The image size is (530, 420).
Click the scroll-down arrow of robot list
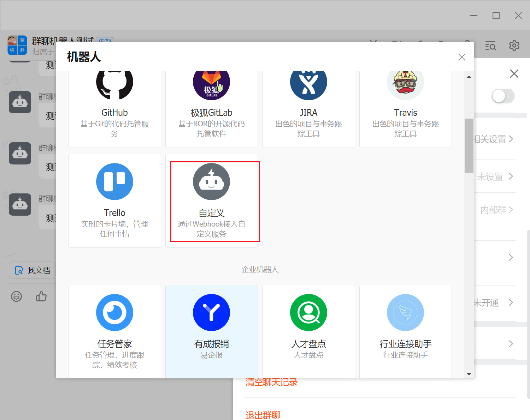(469, 374)
